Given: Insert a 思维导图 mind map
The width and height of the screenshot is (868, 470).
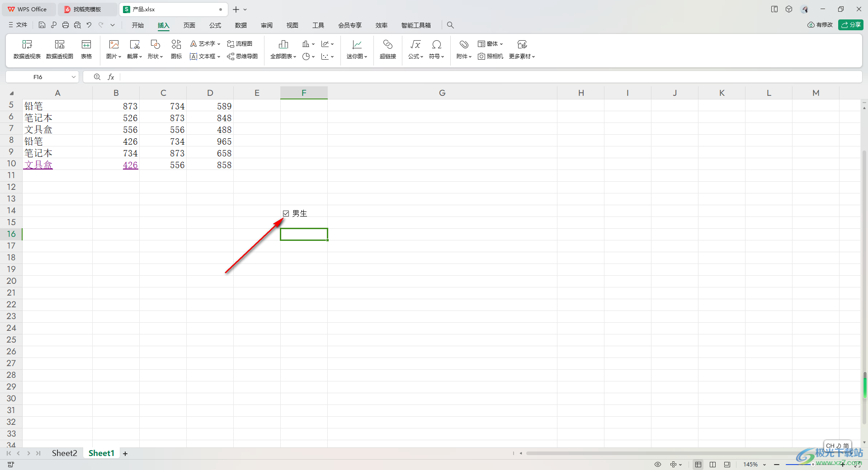Looking at the screenshot, I should [x=242, y=56].
